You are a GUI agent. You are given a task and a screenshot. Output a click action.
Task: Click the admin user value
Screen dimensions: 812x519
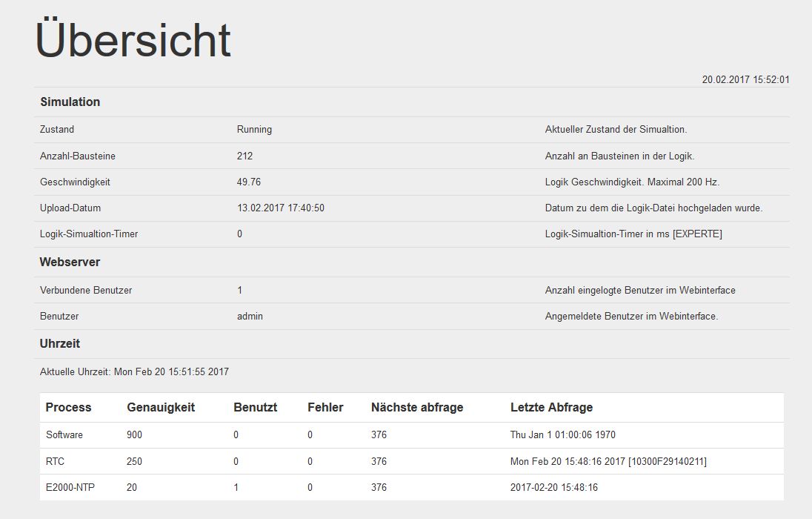(x=250, y=317)
